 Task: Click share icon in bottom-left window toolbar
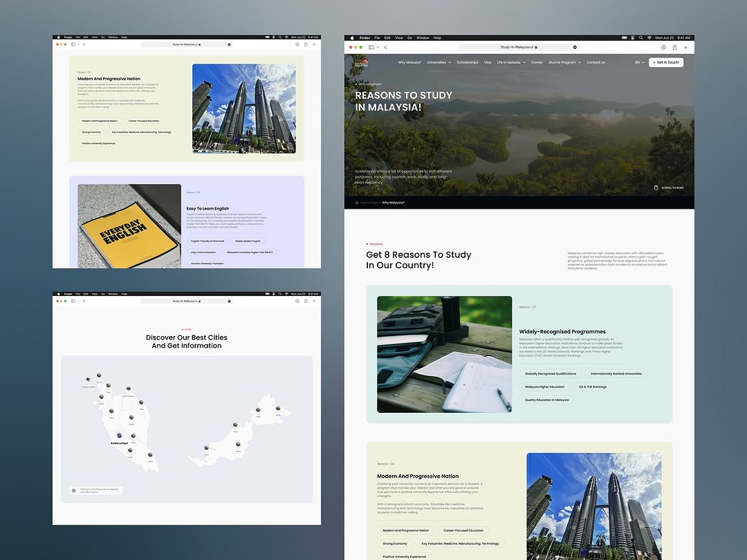pyautogui.click(x=306, y=301)
